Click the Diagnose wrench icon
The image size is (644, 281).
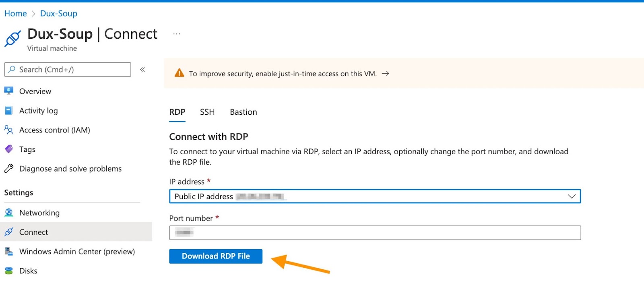click(9, 168)
